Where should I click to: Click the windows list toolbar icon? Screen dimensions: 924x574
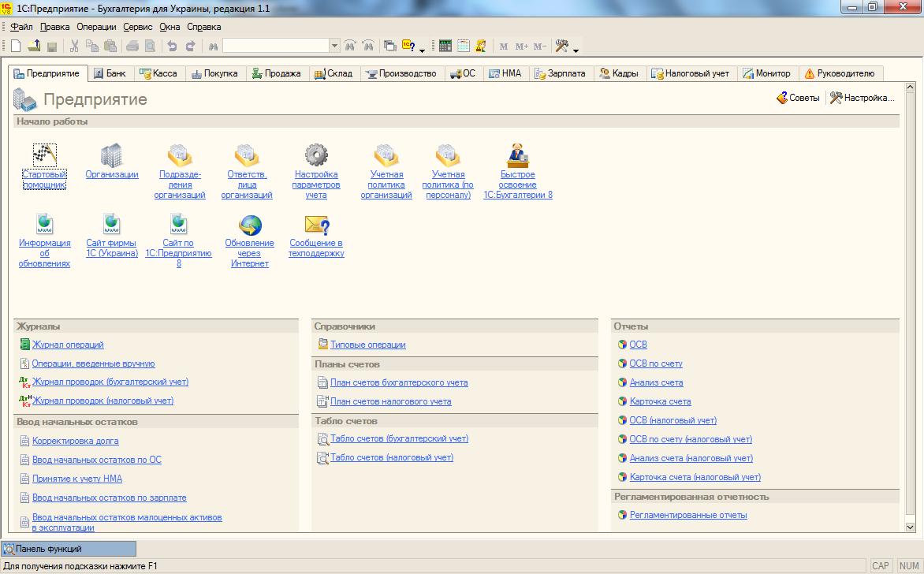(389, 46)
